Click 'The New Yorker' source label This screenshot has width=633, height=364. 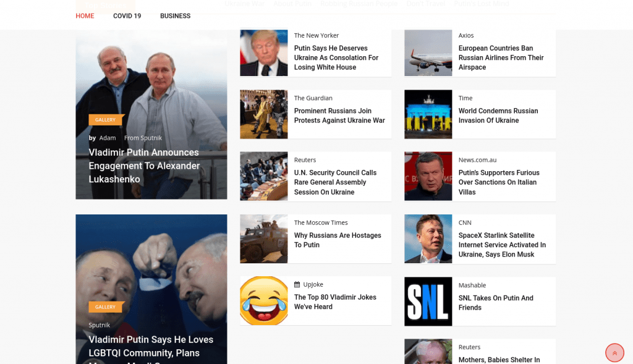point(316,35)
